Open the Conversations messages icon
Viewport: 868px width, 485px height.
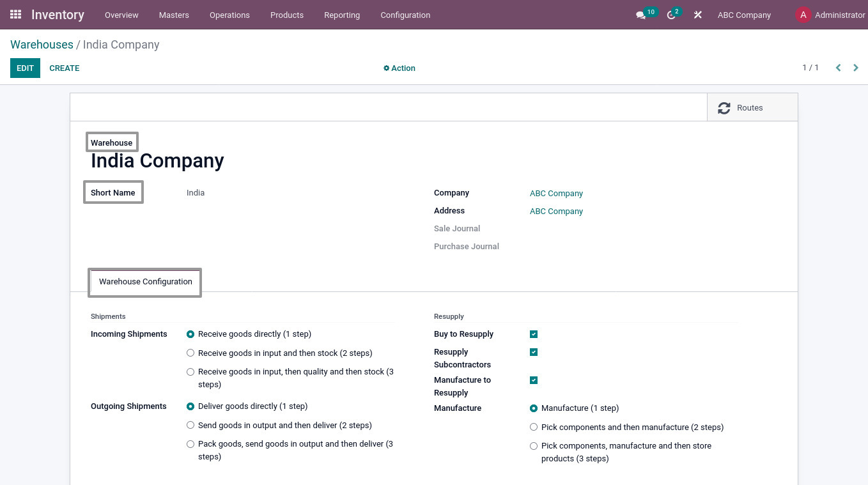[x=640, y=15]
